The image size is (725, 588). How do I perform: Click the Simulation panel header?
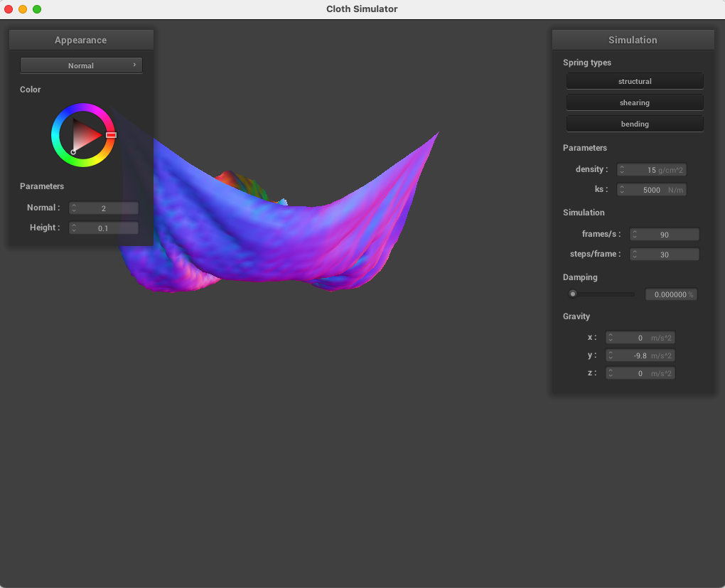tap(633, 40)
